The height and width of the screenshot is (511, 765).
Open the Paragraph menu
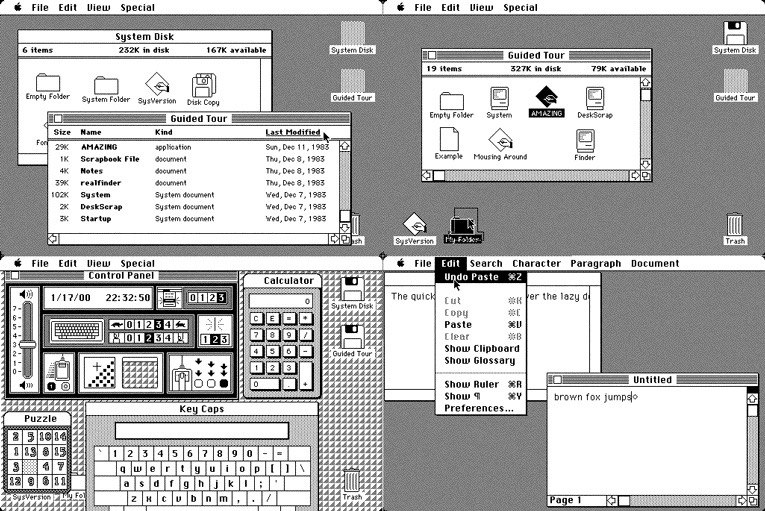point(596,264)
